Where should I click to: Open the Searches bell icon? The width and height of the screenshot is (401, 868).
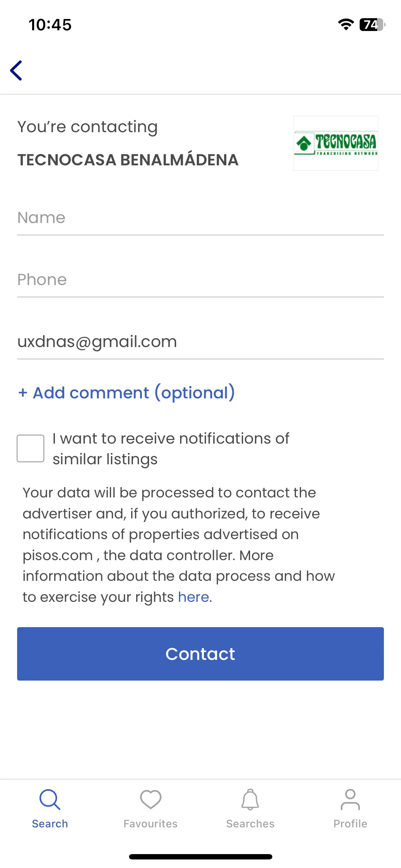250,800
